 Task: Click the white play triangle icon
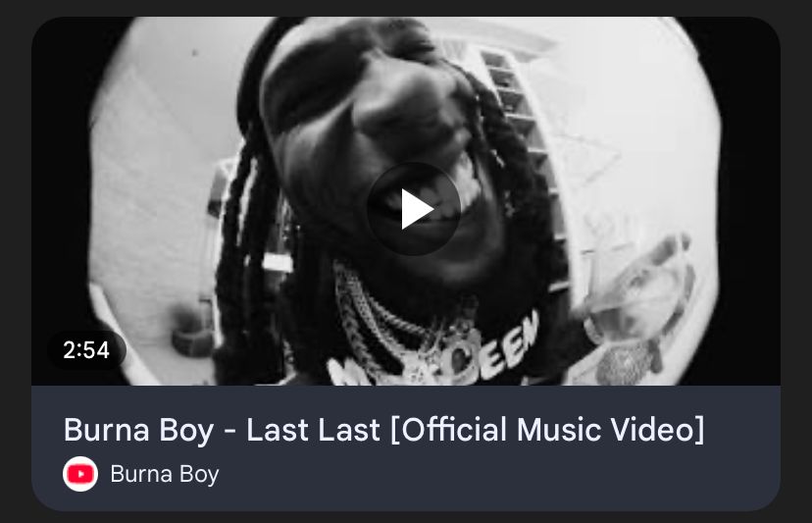(417, 209)
